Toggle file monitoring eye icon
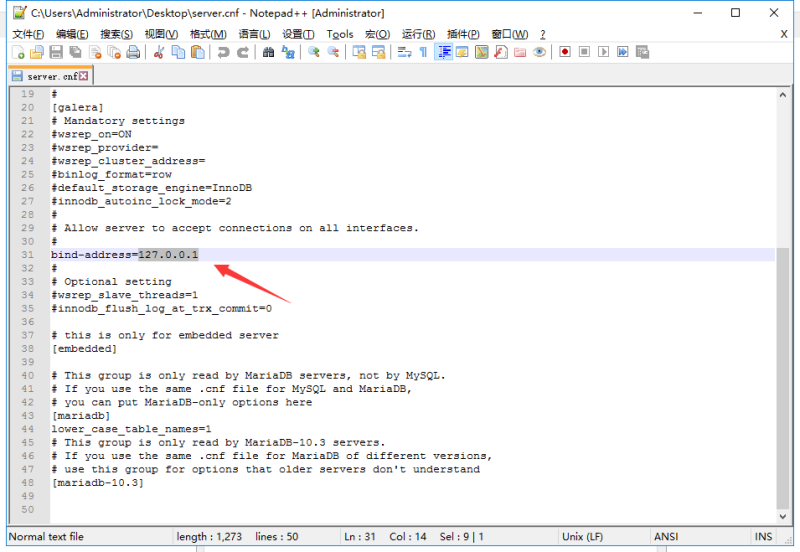Screen dimensions: 800x552 tap(539, 52)
